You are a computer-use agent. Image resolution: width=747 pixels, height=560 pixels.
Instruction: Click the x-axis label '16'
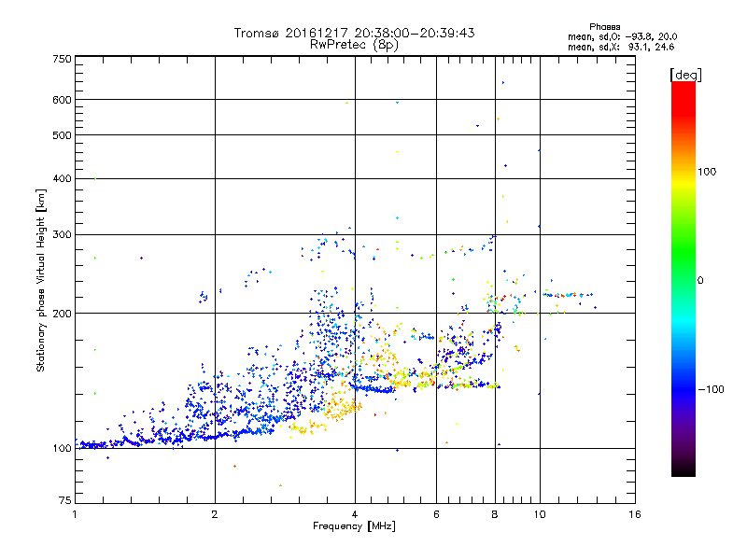(635, 514)
